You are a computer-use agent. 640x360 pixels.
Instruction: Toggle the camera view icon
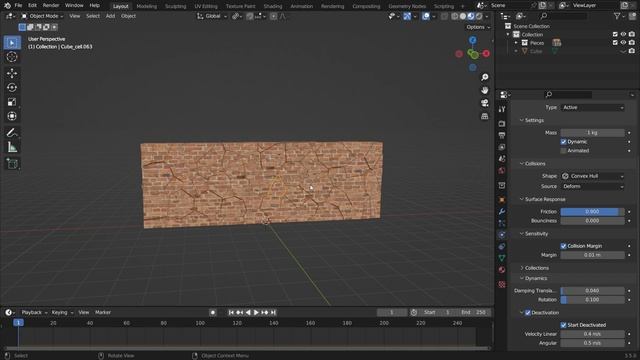[484, 103]
